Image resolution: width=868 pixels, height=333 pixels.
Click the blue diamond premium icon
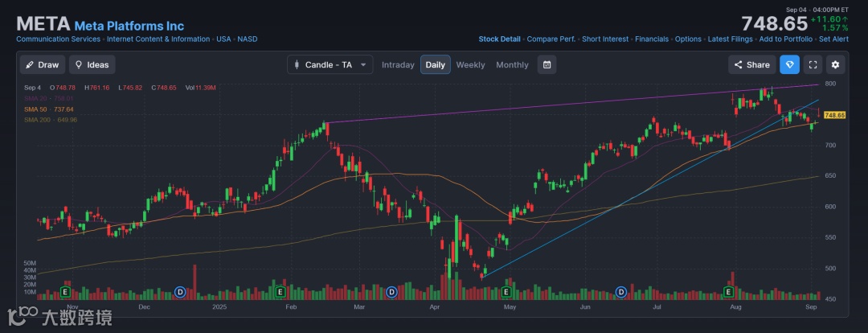pyautogui.click(x=790, y=65)
